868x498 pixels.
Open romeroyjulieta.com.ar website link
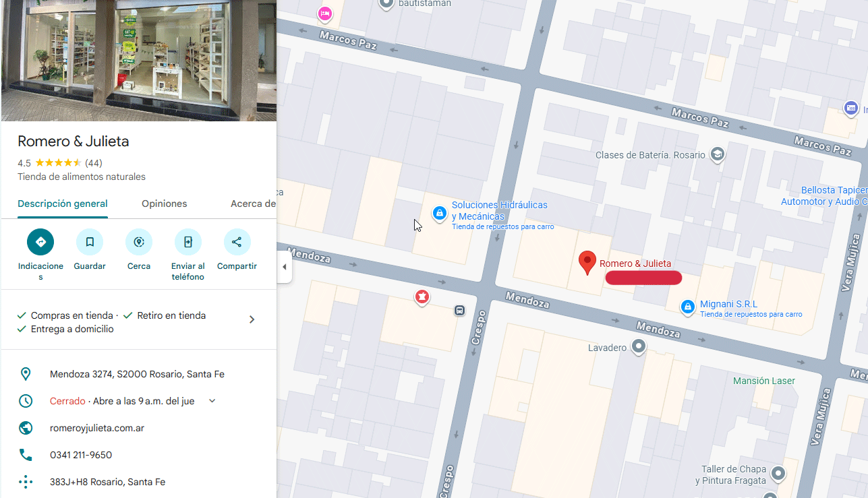tap(97, 428)
